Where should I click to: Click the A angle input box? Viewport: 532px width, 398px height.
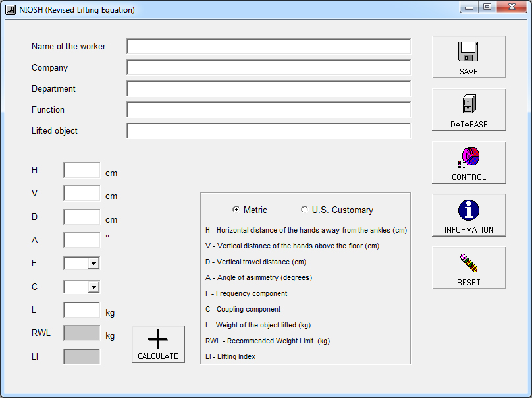82,240
